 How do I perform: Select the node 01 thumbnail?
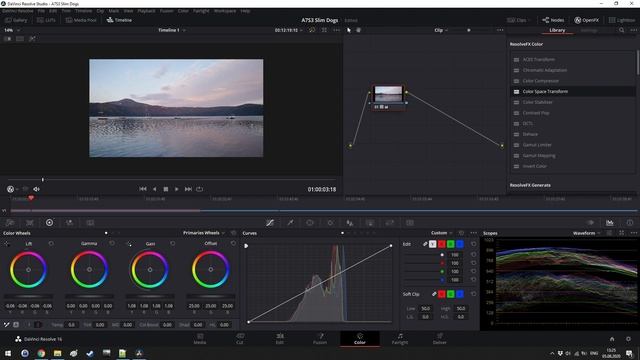point(388,94)
